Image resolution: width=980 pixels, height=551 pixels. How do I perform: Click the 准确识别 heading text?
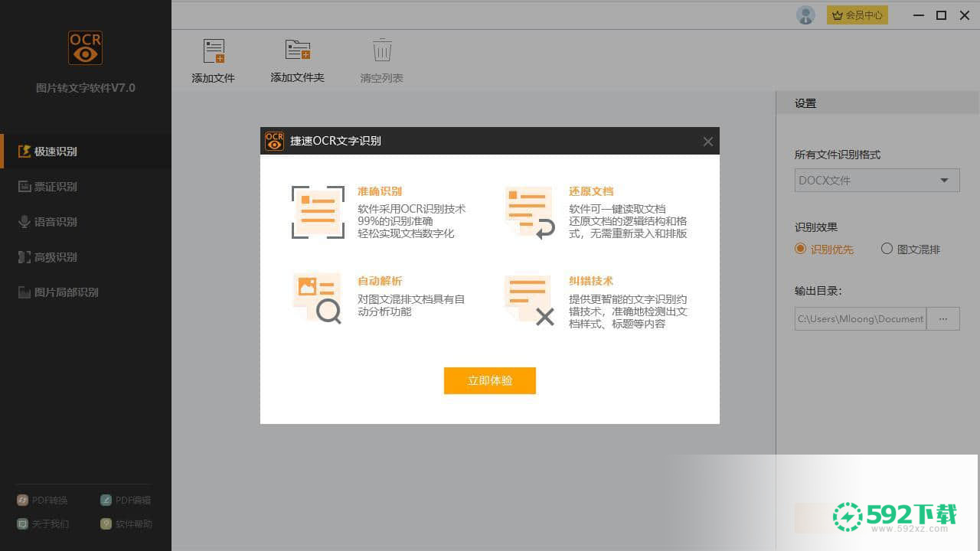click(380, 191)
